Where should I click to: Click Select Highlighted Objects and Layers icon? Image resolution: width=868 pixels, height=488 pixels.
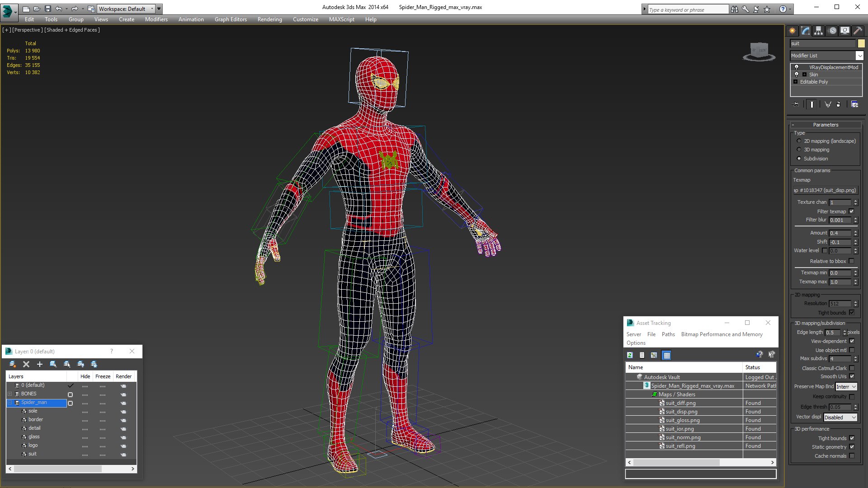(53, 364)
